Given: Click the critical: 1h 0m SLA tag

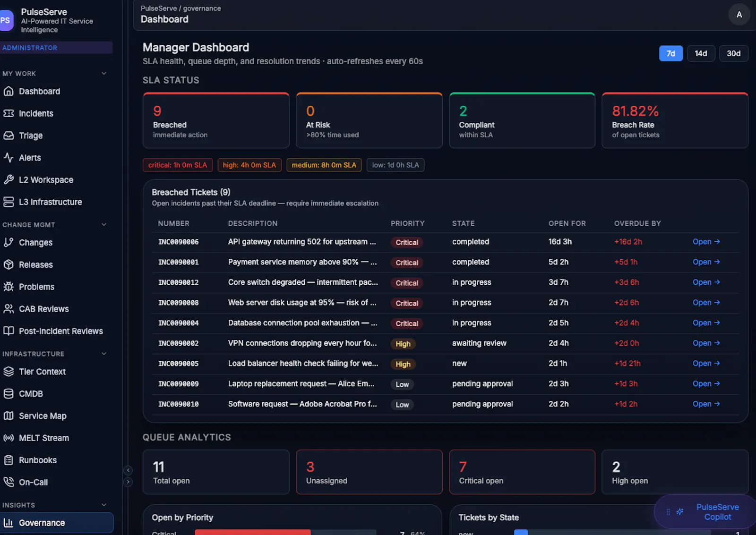Looking at the screenshot, I should pyautogui.click(x=178, y=165).
